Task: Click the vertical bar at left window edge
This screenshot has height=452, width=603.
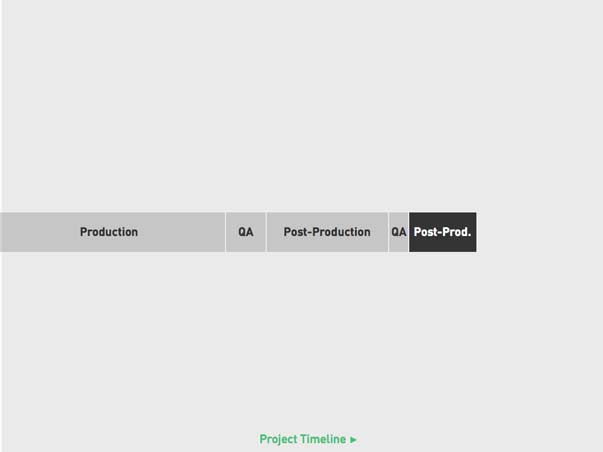Action: 1,226
